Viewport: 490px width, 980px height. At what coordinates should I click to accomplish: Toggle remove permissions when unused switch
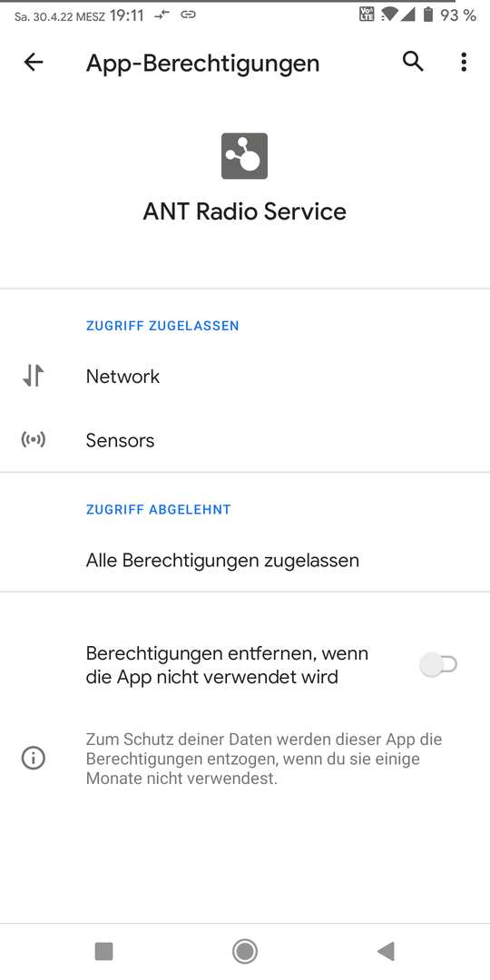438,663
